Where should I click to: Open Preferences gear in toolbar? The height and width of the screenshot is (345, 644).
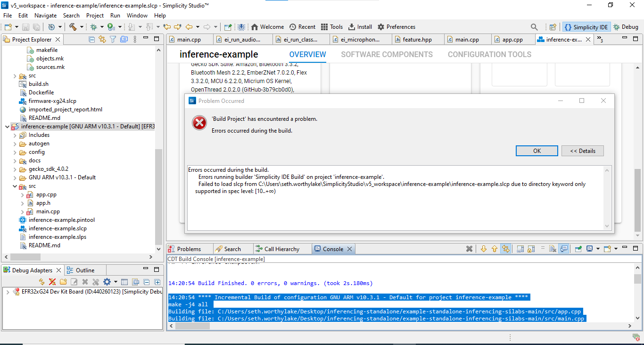click(x=396, y=27)
